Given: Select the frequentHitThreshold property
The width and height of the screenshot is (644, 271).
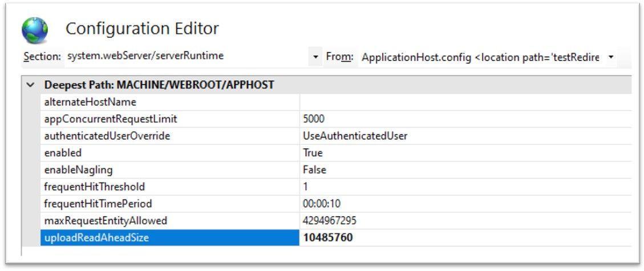Looking at the screenshot, I should click(94, 187).
